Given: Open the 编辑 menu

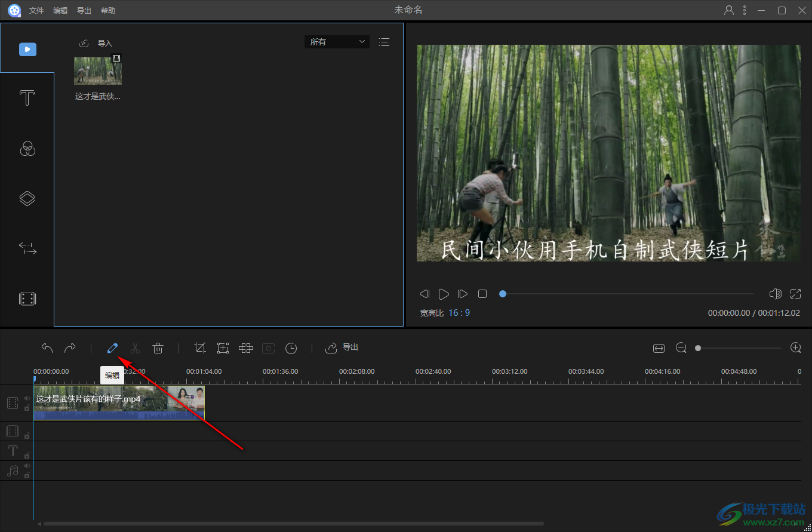Looking at the screenshot, I should point(60,11).
